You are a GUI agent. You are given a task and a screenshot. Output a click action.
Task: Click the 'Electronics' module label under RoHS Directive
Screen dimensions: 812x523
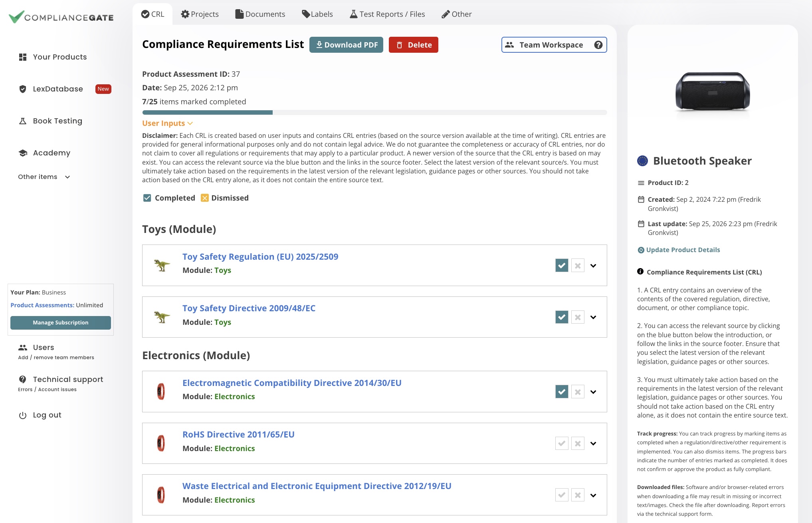coord(235,449)
